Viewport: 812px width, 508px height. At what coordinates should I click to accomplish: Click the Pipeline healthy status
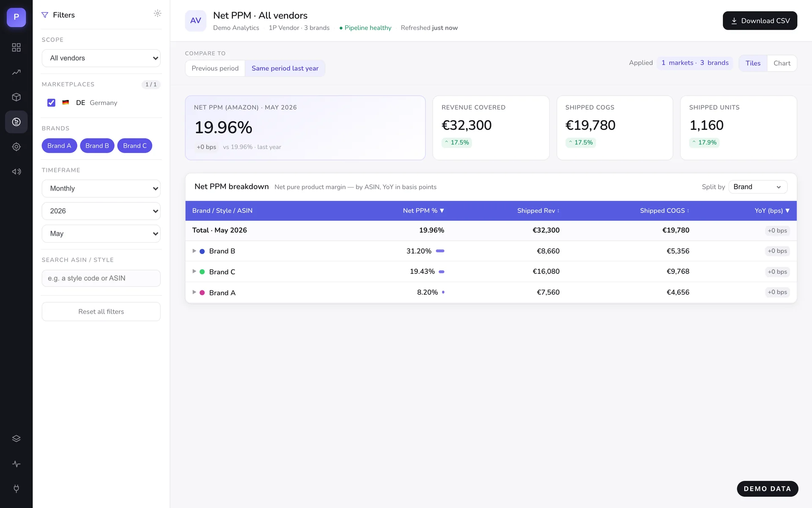tap(365, 28)
